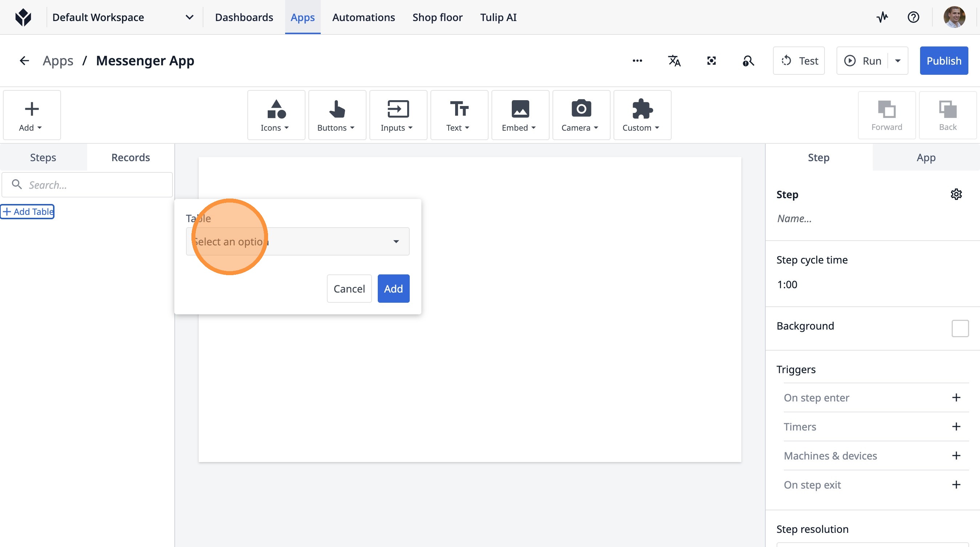Click the Tulip logo icon
The height and width of the screenshot is (547, 980).
[23, 17]
